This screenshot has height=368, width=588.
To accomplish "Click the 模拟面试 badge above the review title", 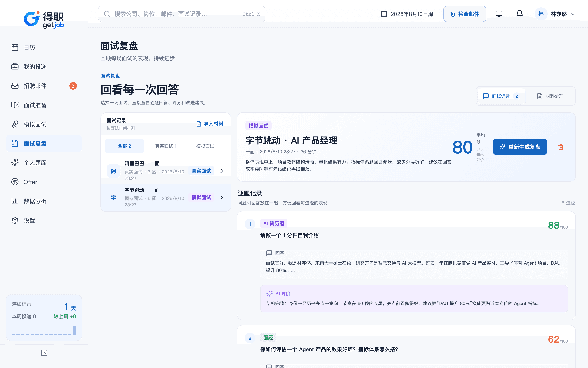I will click(x=258, y=126).
